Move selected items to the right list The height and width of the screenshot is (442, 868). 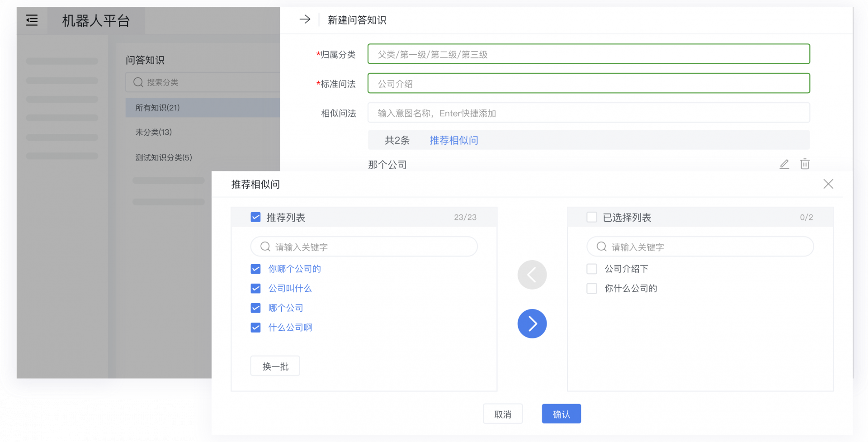(532, 323)
